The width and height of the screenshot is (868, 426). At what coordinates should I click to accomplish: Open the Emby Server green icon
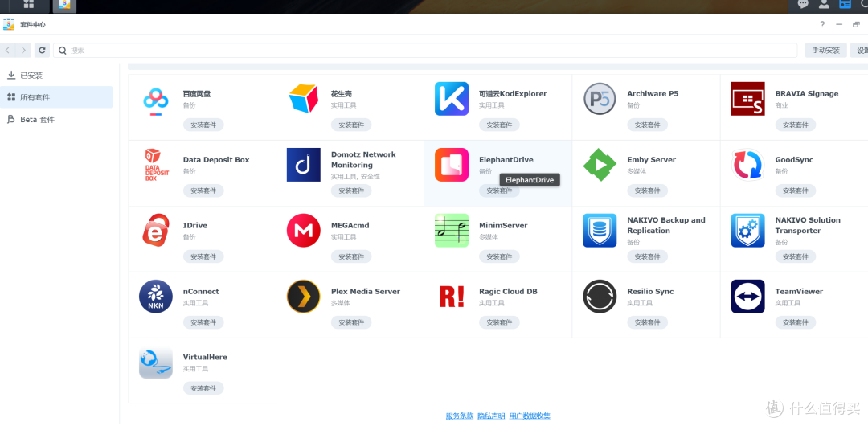tap(600, 165)
